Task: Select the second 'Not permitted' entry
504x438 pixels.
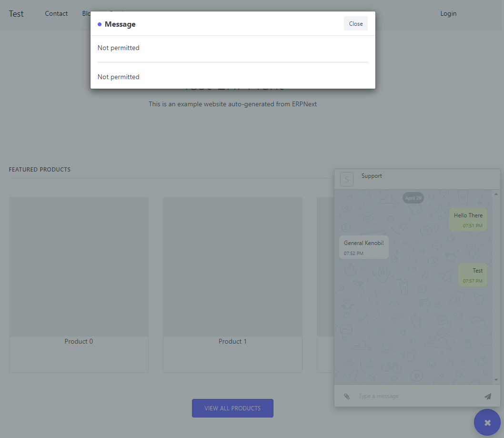Action: point(118,77)
